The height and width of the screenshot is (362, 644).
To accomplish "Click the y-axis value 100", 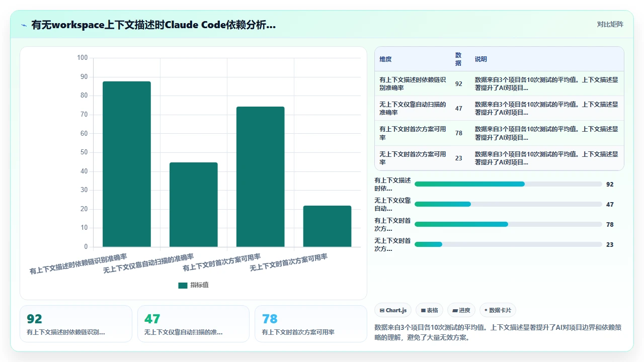I will [82, 58].
